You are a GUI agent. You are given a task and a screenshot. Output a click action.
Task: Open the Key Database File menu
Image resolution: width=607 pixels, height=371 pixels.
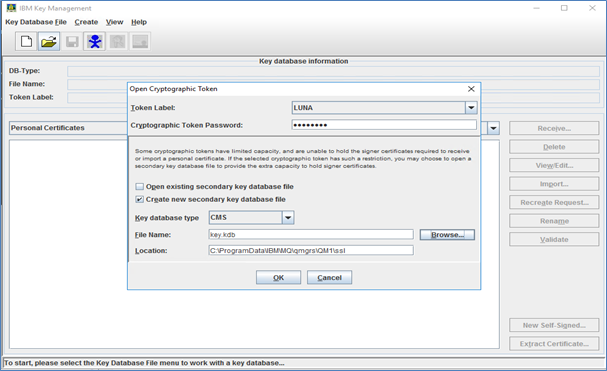pos(36,22)
